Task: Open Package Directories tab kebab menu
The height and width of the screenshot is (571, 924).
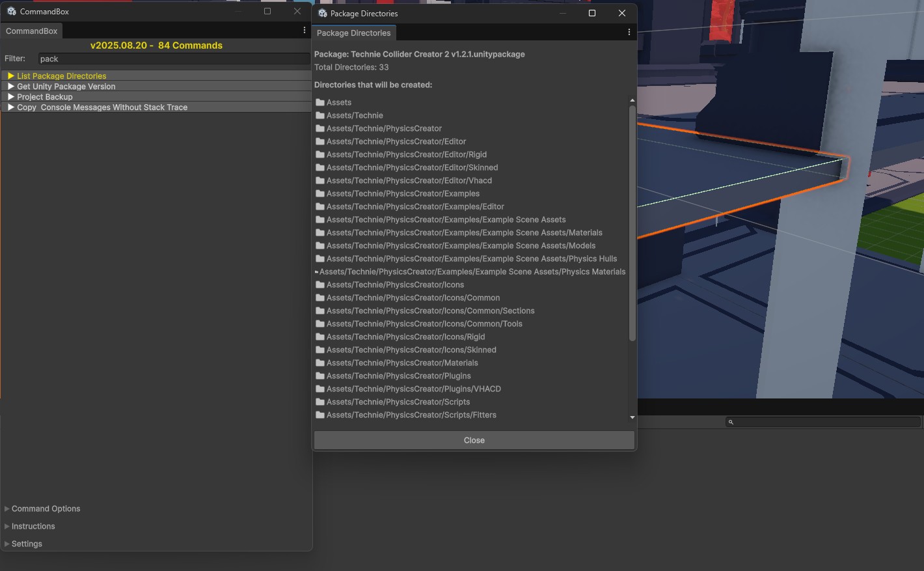Action: (x=629, y=33)
